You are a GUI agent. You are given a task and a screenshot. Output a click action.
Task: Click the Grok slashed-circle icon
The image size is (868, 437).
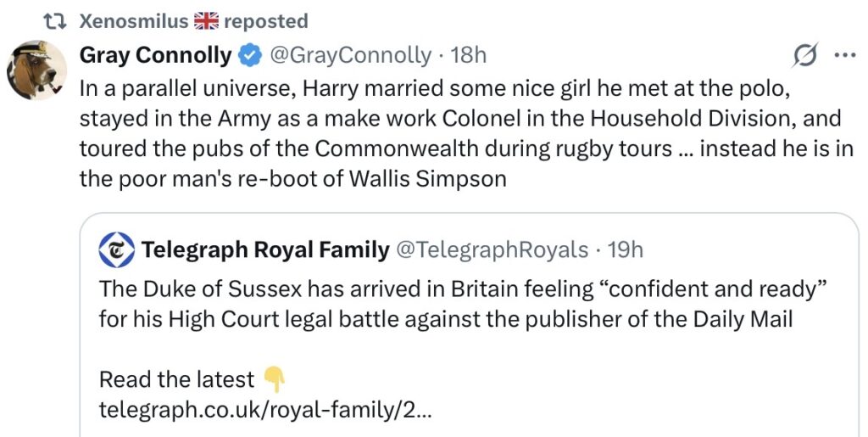click(804, 56)
